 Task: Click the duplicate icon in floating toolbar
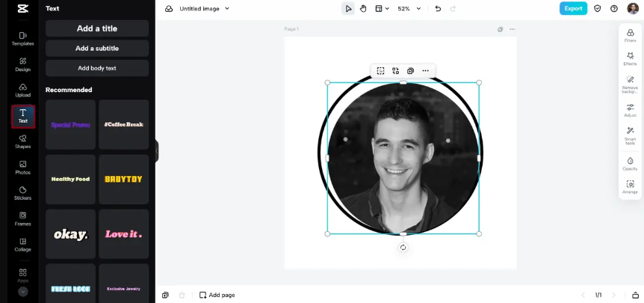tap(410, 71)
